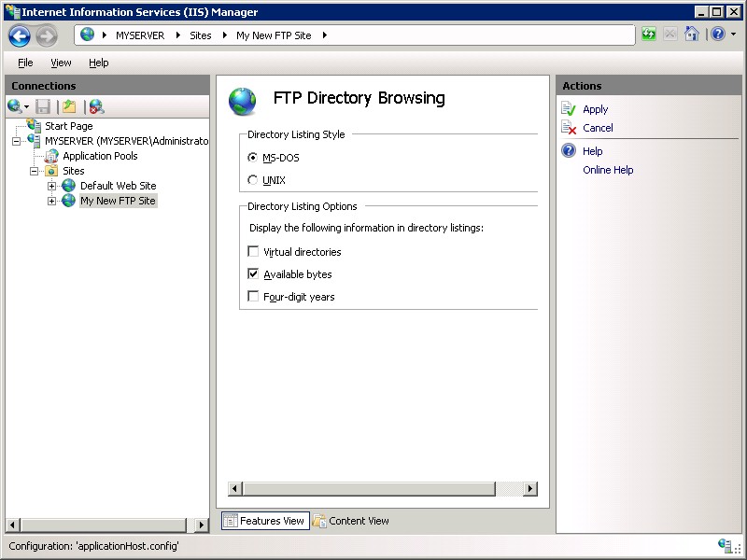Screen dimensions: 747x560
Task: Open the arrow before MYSERVER in the breadcrumb
Action: coord(104,35)
